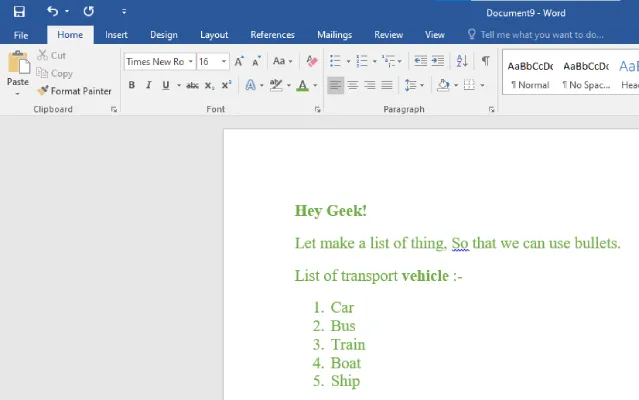
Task: Open the References ribbon tab
Action: [x=272, y=35]
